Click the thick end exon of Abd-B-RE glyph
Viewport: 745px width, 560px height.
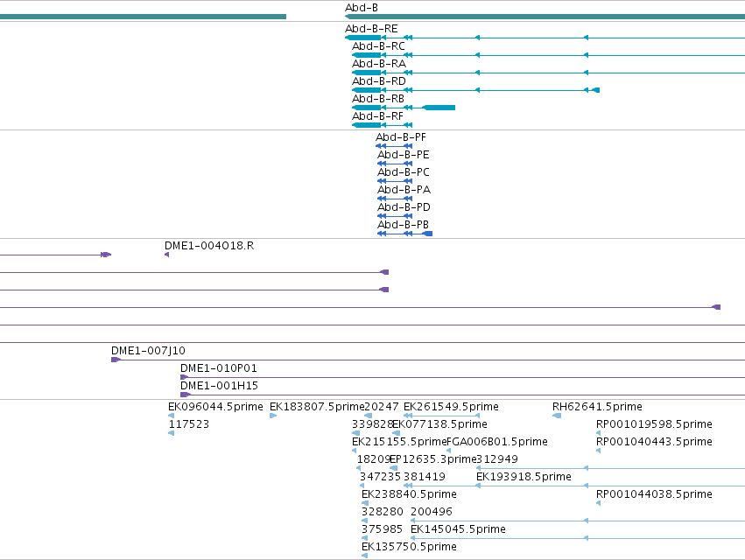coord(363,38)
